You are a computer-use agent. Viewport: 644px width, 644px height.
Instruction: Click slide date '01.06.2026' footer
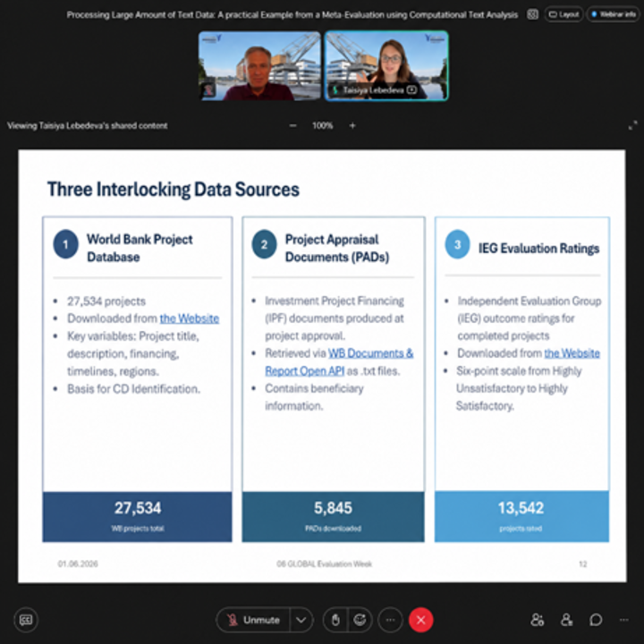tap(78, 563)
